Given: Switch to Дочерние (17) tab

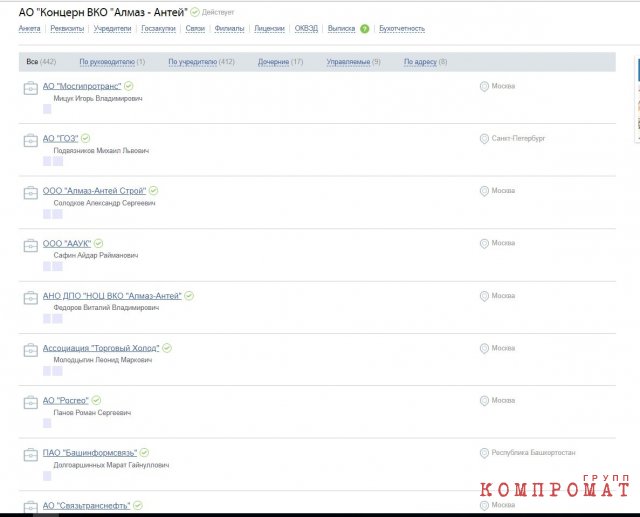Looking at the screenshot, I should tap(280, 62).
